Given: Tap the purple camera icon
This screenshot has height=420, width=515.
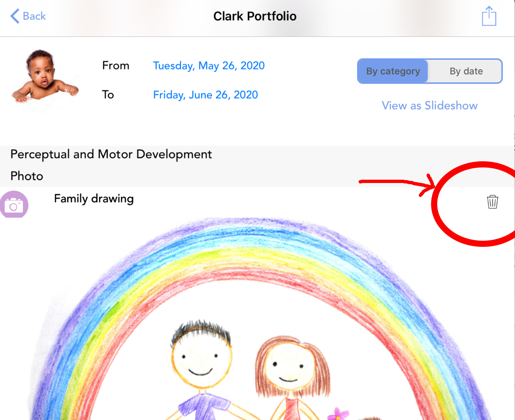Looking at the screenshot, I should 14,205.
